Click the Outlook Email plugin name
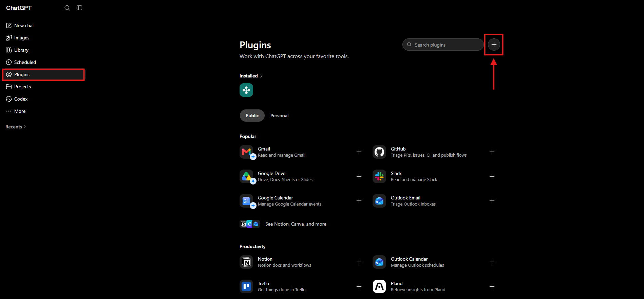The width and height of the screenshot is (644, 299). point(405,198)
